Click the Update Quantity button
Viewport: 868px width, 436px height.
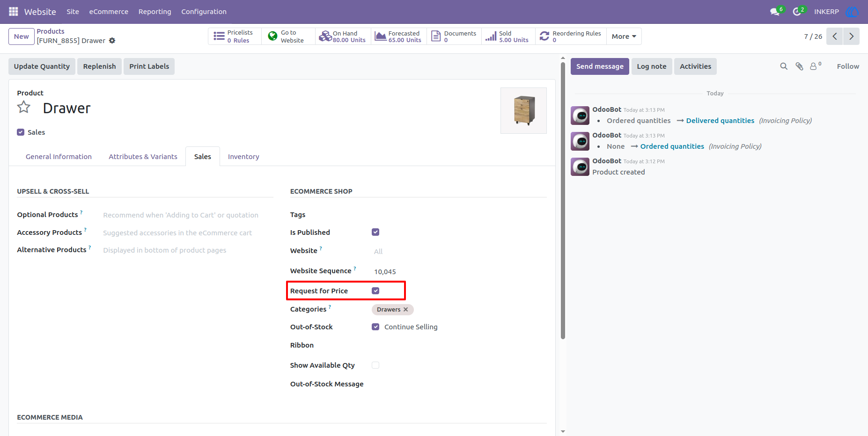(x=42, y=66)
